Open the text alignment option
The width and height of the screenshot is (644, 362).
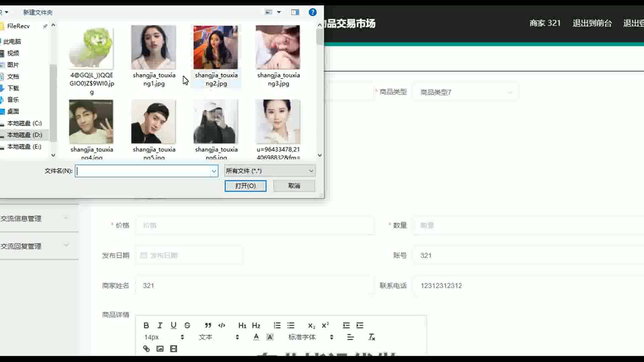(x=351, y=337)
